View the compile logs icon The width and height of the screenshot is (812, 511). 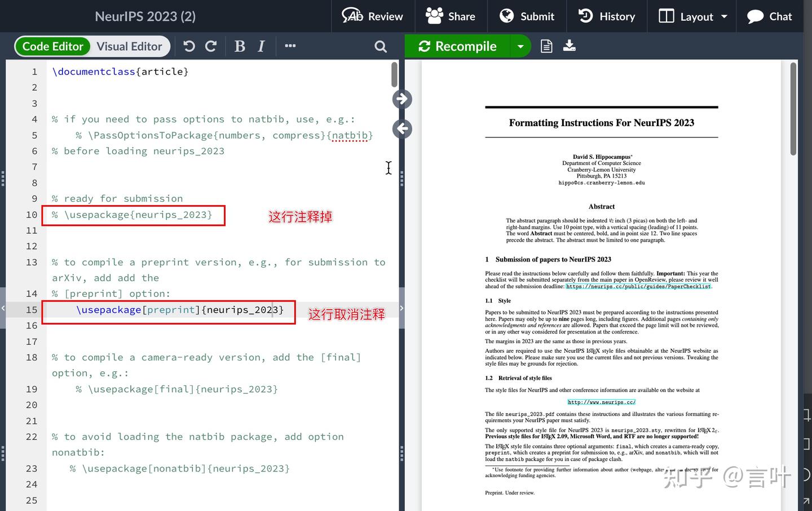pyautogui.click(x=546, y=46)
